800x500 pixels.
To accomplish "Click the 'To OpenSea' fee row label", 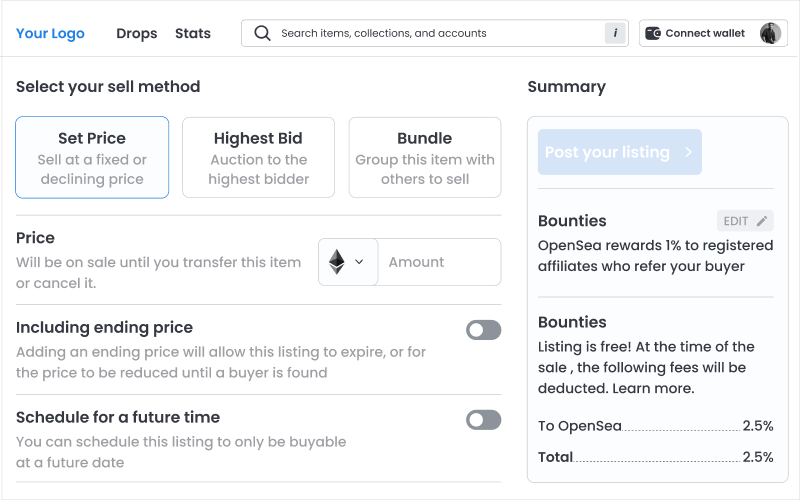I will click(x=580, y=426).
